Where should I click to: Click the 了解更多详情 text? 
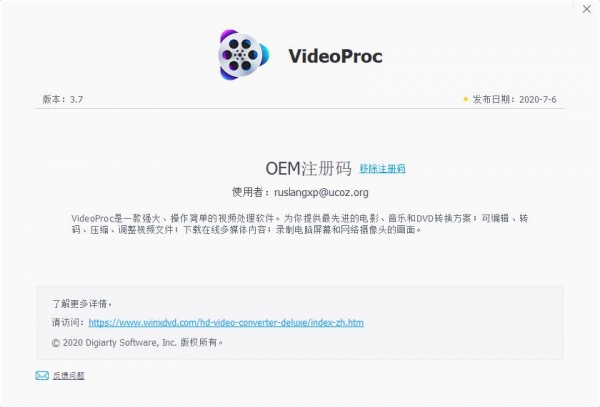(x=82, y=304)
